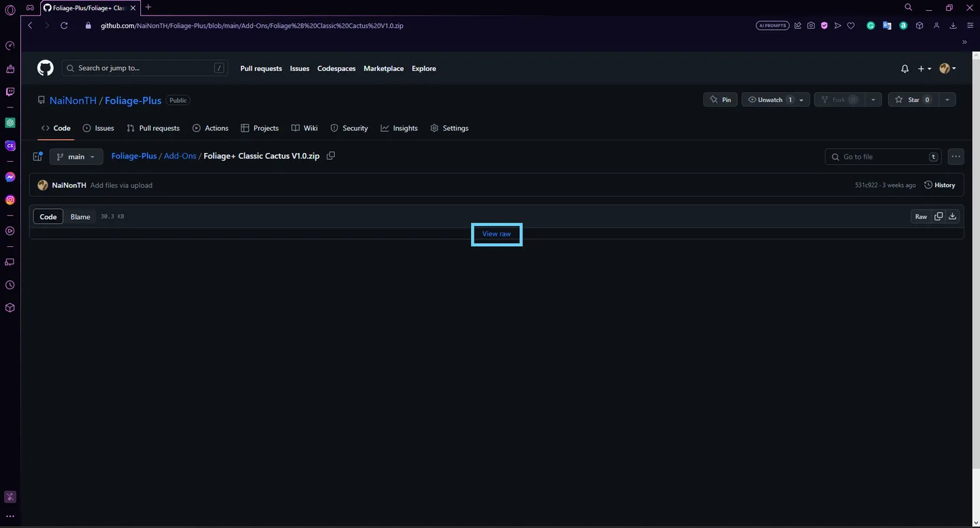The height and width of the screenshot is (528, 980).
Task: Go to the Add-Ons folder breadcrumb
Action: (x=180, y=156)
